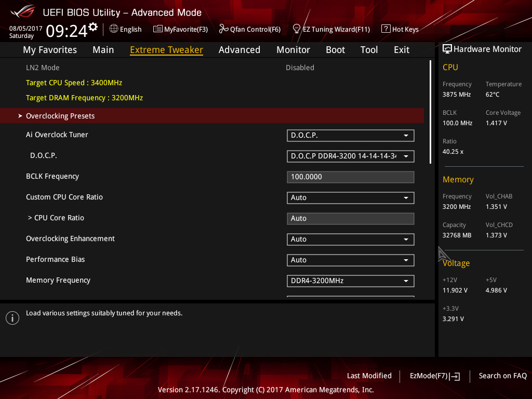
Task: Click the Ai Overclock Tuner label
Action: point(57,135)
